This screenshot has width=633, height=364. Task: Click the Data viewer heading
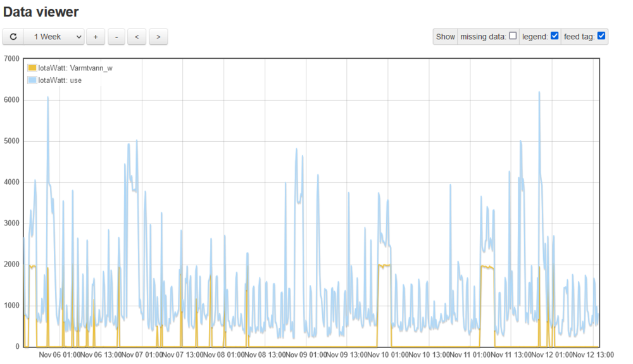click(x=41, y=11)
